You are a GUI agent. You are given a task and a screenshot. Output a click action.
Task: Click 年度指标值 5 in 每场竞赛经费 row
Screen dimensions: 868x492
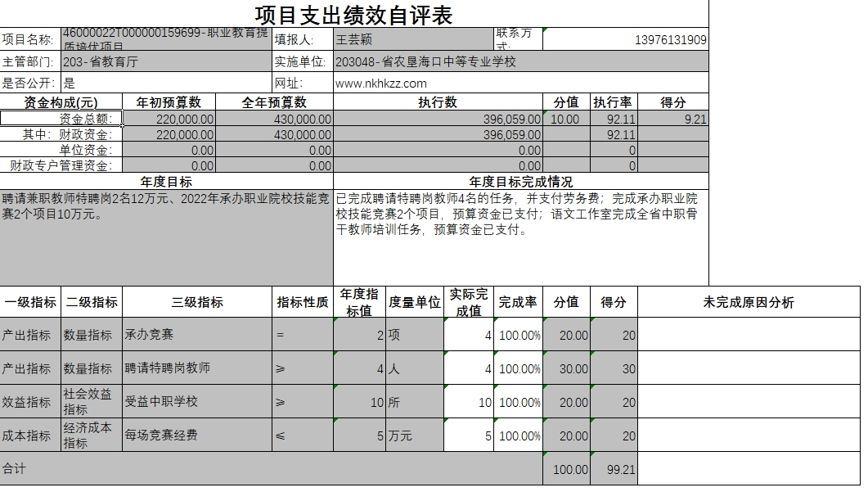pyautogui.click(x=359, y=435)
